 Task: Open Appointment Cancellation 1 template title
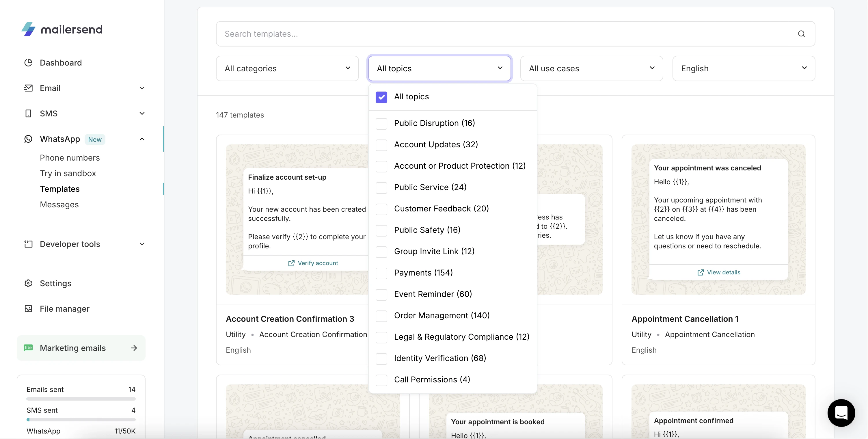[685, 319]
